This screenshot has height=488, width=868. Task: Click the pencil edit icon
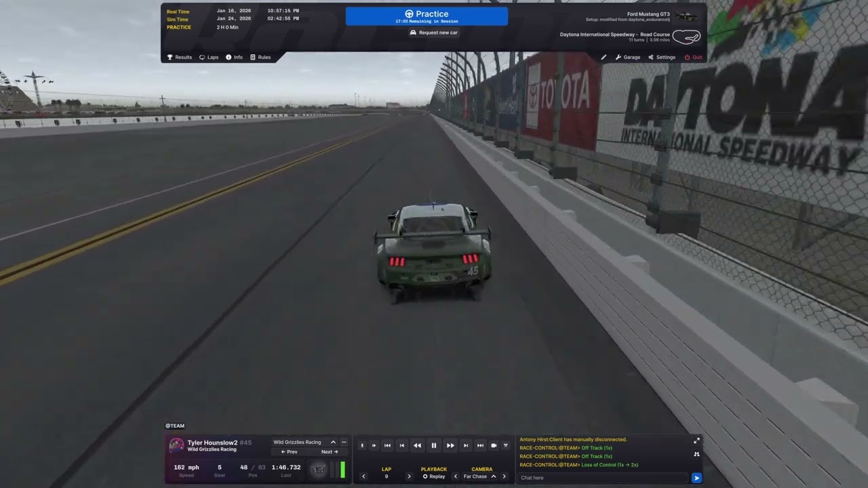[604, 57]
